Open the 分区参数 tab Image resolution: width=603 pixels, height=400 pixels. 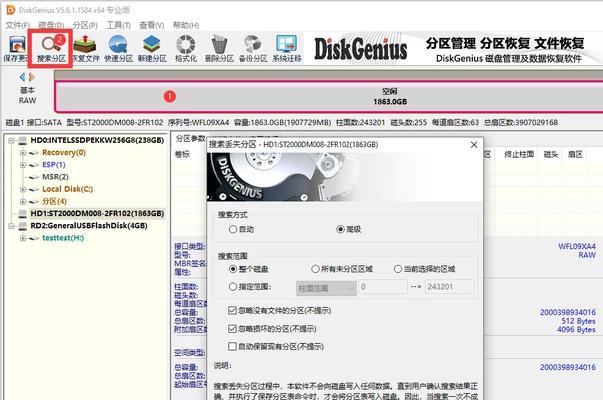click(x=190, y=138)
